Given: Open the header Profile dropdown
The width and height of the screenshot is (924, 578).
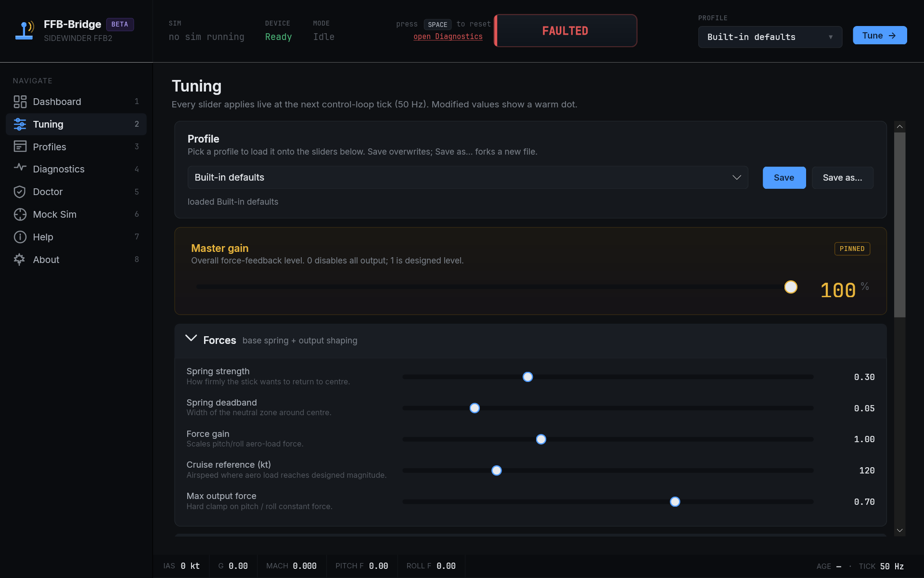Looking at the screenshot, I should coord(770,37).
